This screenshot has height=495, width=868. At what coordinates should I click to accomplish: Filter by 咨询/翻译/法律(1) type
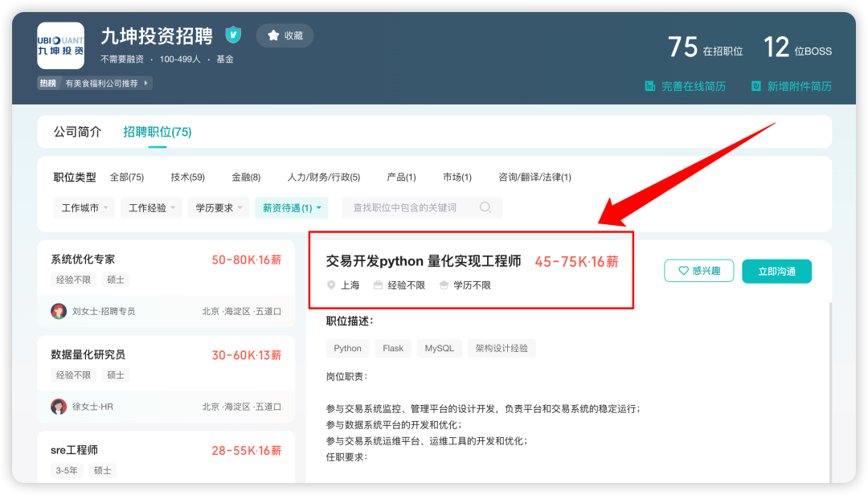(534, 177)
